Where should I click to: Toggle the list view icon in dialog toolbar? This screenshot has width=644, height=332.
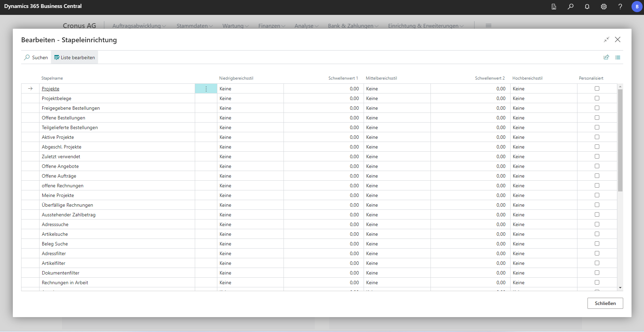point(618,57)
